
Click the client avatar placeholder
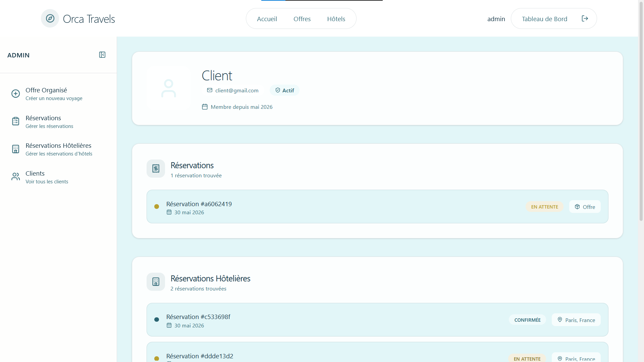(x=168, y=88)
